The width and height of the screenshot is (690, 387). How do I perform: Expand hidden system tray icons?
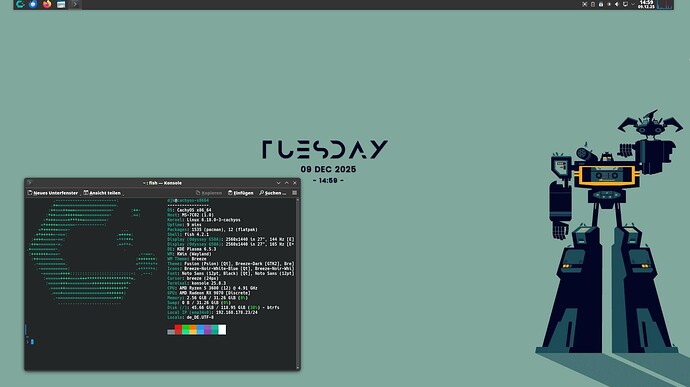[633, 4]
